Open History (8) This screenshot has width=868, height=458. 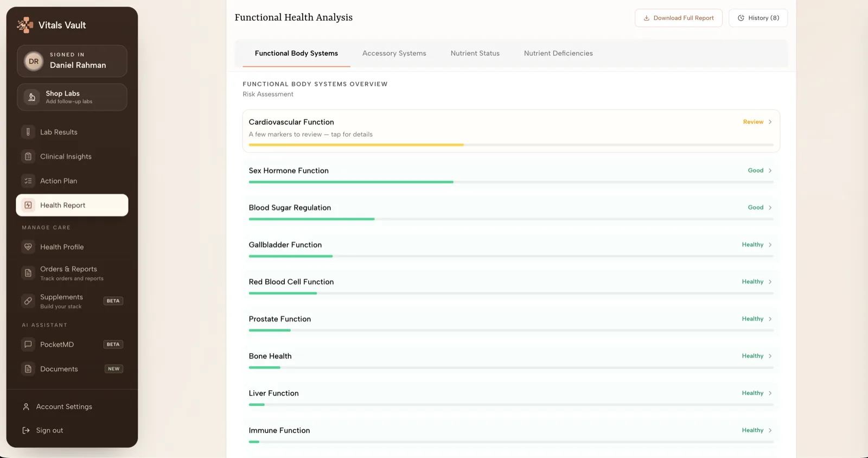758,18
